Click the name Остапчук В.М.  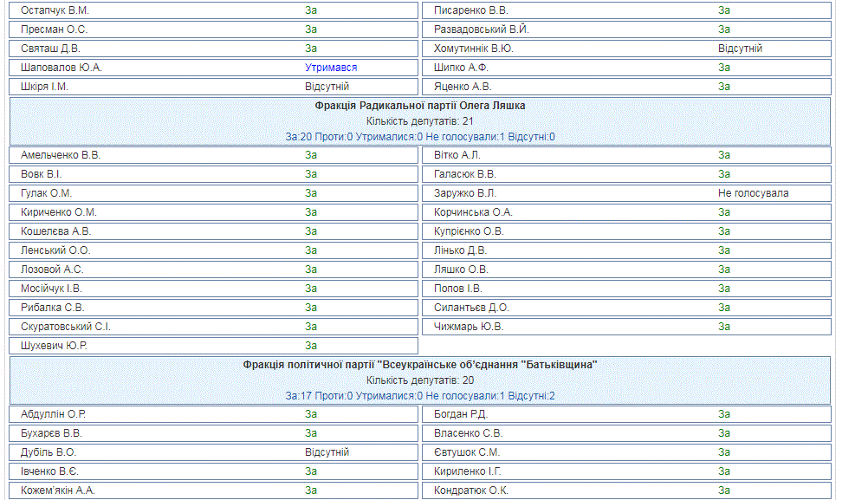pos(55,10)
